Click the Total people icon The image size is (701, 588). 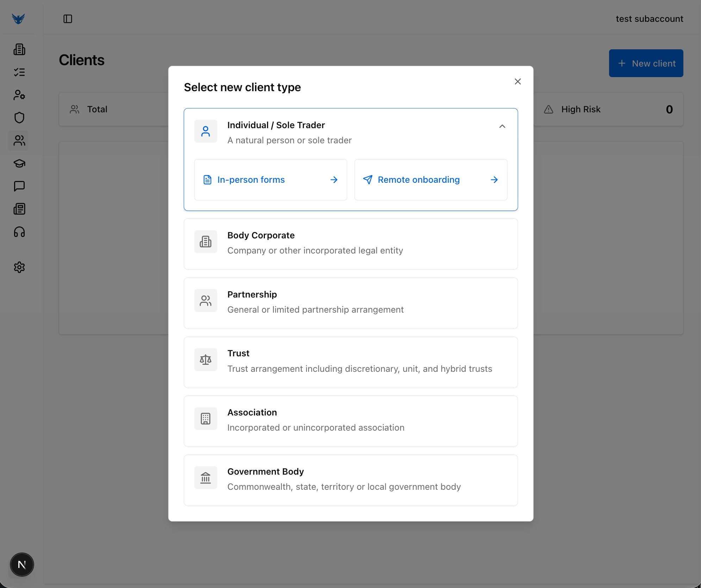[x=74, y=110]
